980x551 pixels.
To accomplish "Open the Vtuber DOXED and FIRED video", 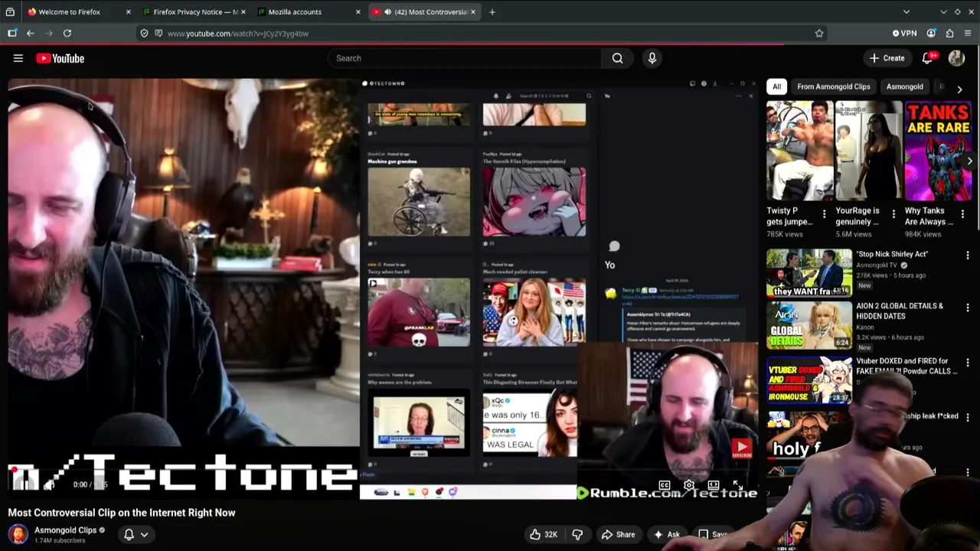I will point(906,366).
